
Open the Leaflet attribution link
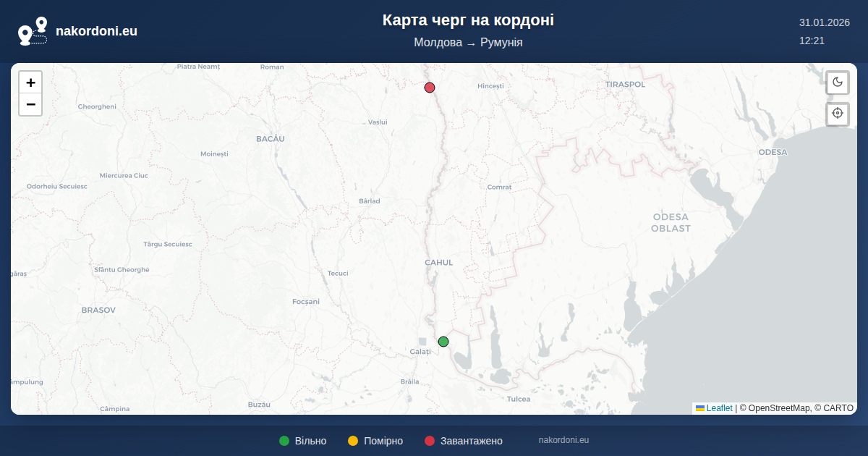tap(719, 408)
